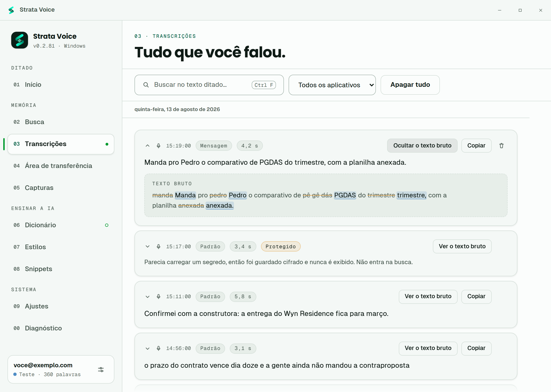Image resolution: width=551 pixels, height=392 pixels.
Task: Click the 4,2 s duration tag
Action: tap(250, 146)
